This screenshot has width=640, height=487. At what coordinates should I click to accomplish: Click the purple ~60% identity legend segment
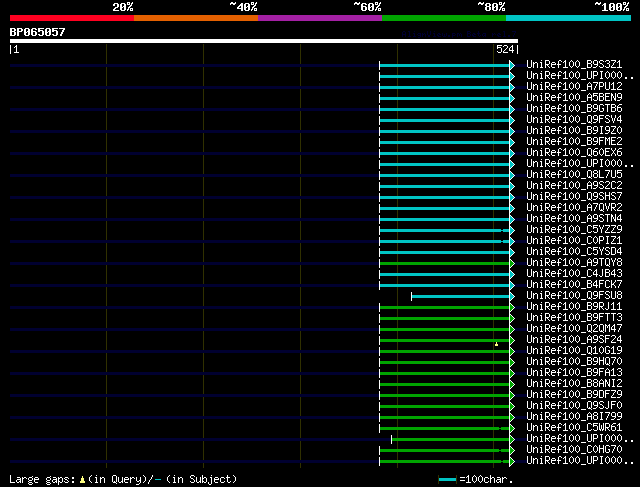pyautogui.click(x=320, y=18)
